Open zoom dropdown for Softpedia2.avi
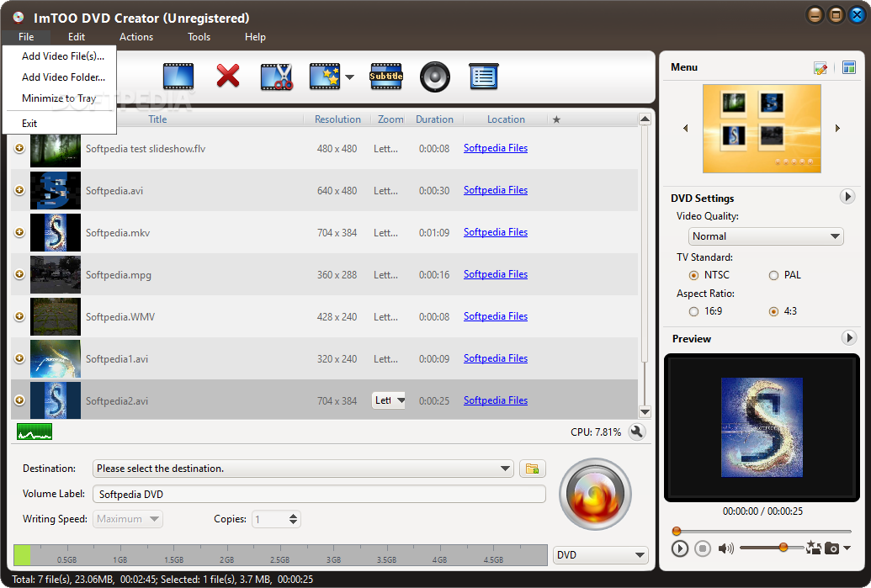The width and height of the screenshot is (871, 588). point(388,400)
